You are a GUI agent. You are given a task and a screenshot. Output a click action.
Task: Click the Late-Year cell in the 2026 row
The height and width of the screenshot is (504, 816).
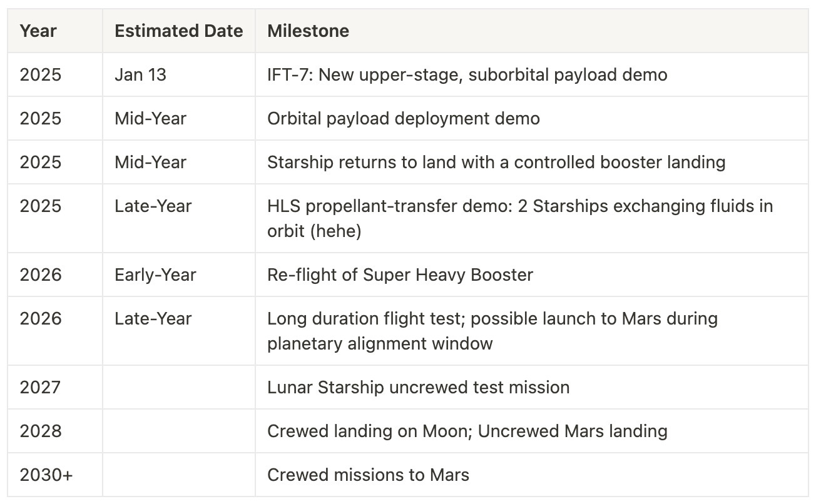coord(179,331)
